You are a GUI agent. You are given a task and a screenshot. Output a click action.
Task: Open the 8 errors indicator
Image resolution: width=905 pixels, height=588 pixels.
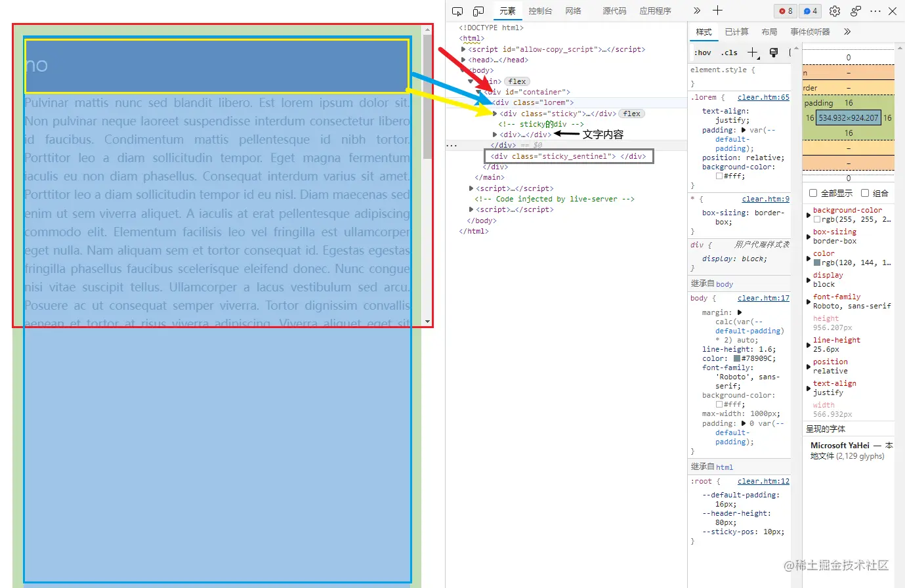(x=786, y=11)
